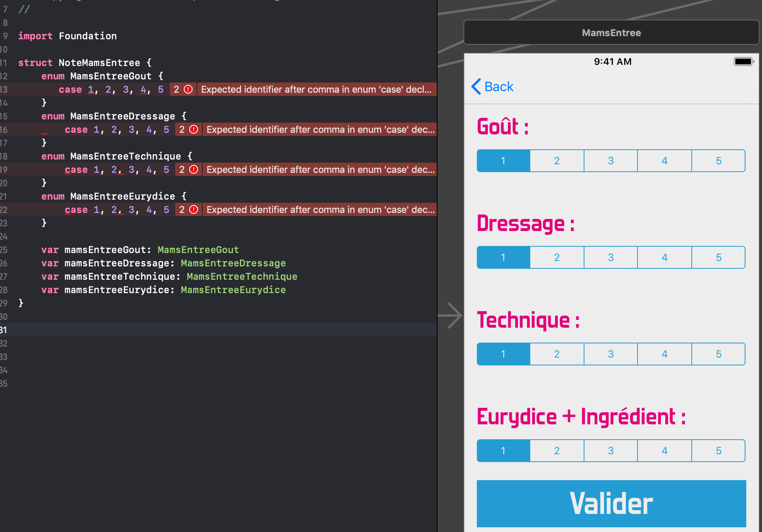This screenshot has height=532, width=762.
Task: Click error icon on MamsEntreeEurydice case line
Action: coord(194,209)
